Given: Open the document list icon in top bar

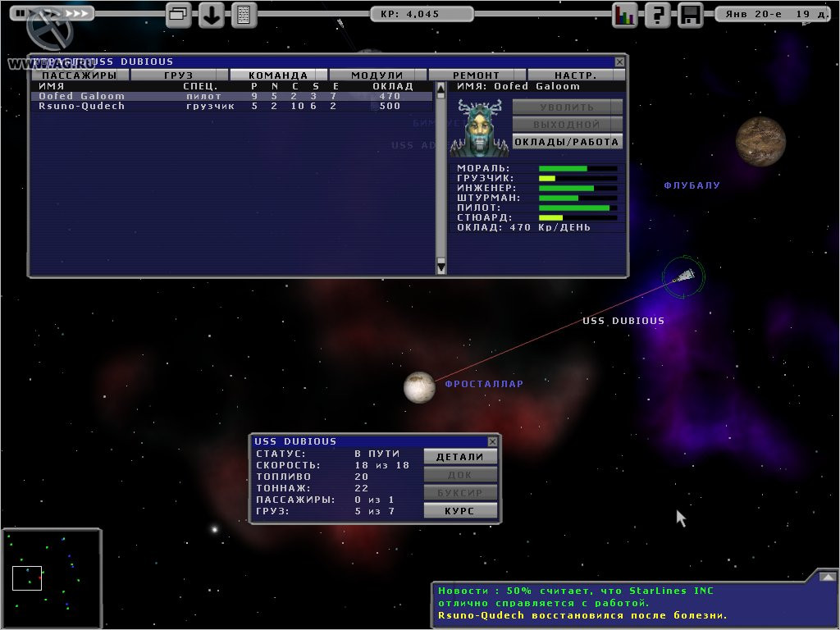Looking at the screenshot, I should coord(244,15).
